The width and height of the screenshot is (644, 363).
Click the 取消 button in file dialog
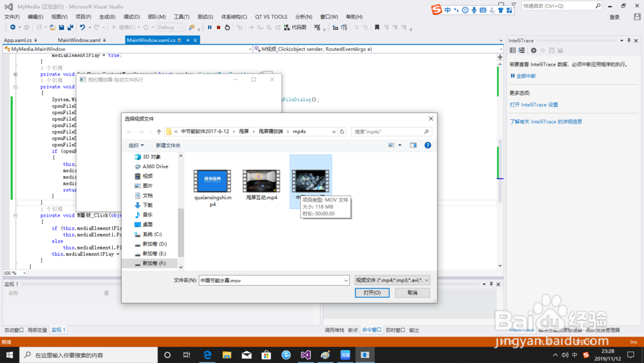pyautogui.click(x=412, y=293)
